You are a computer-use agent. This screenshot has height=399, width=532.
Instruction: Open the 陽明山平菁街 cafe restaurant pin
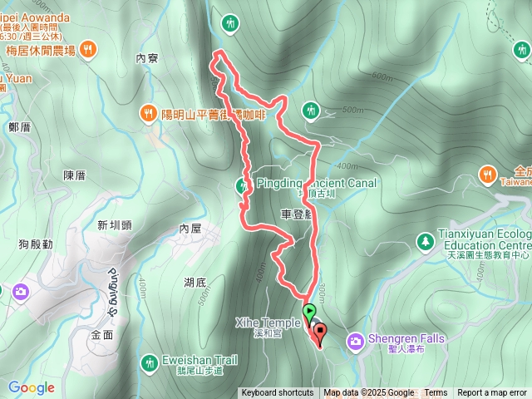pos(148,115)
